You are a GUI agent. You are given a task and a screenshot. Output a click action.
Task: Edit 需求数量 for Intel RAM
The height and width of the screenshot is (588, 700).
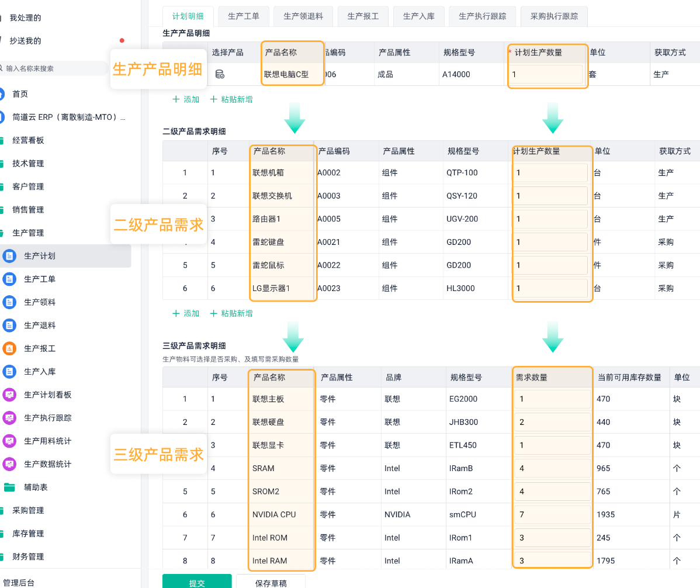[x=552, y=561]
